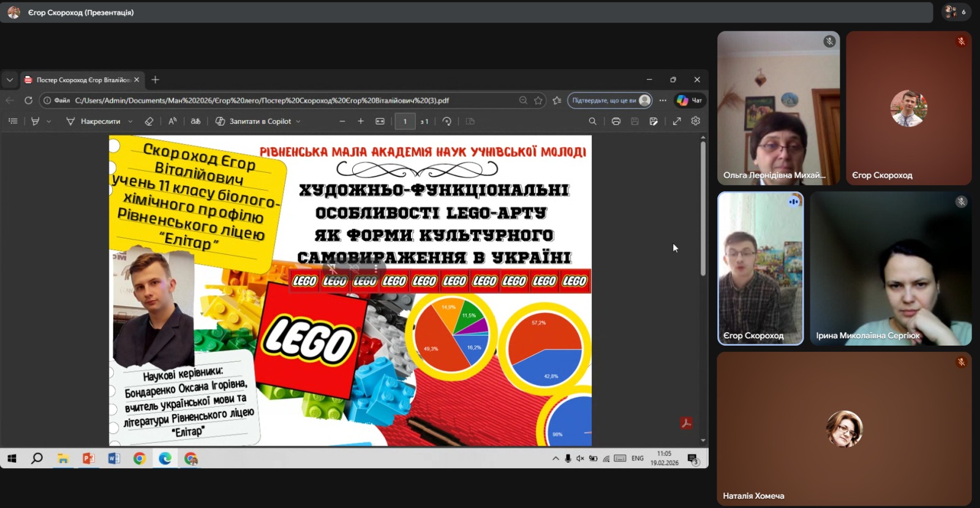This screenshot has height=508, width=980.
Task: Open PDF settings gear
Action: [x=696, y=121]
